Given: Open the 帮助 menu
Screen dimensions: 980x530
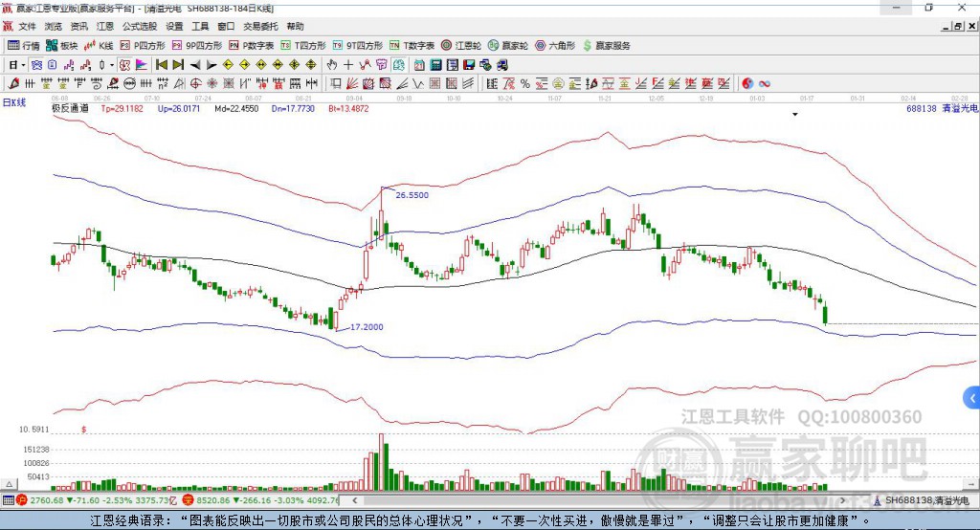Looking at the screenshot, I should (295, 26).
